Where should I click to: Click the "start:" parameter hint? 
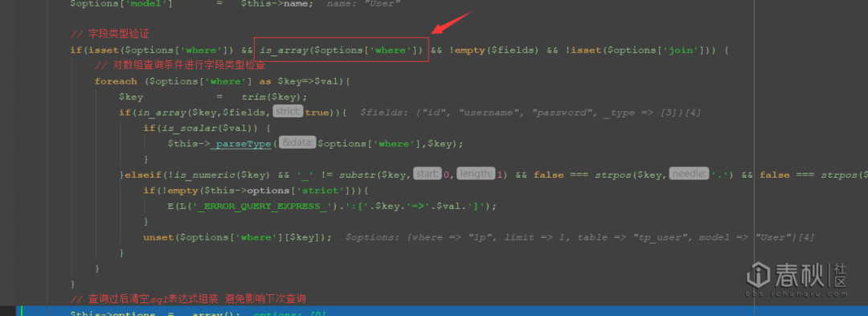click(x=428, y=174)
